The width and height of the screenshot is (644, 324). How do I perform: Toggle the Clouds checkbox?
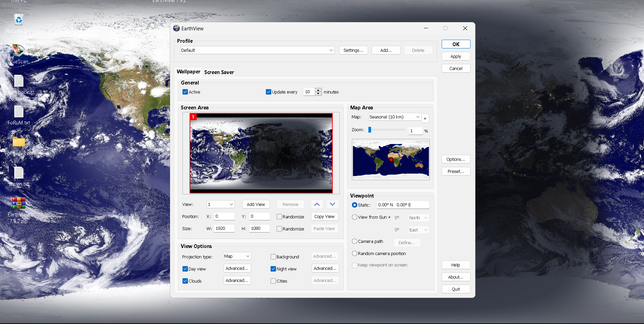click(185, 281)
